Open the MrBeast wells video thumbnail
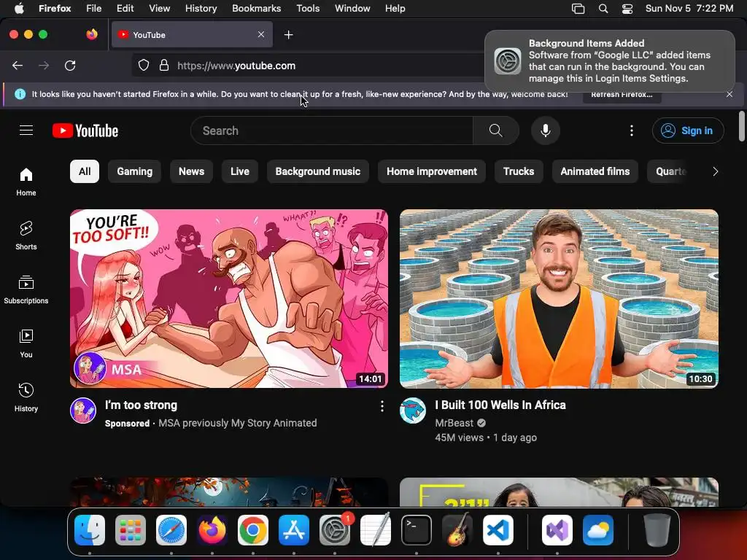The width and height of the screenshot is (747, 560). point(559,298)
